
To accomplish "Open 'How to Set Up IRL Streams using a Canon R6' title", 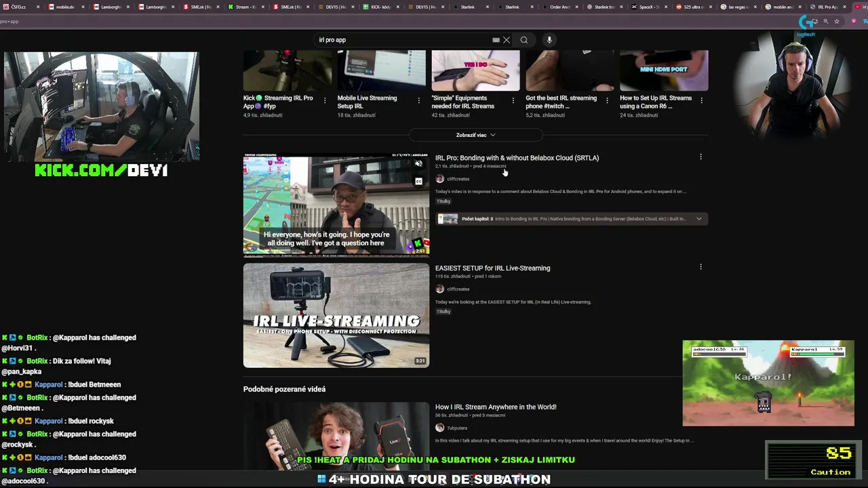I will coord(656,102).
